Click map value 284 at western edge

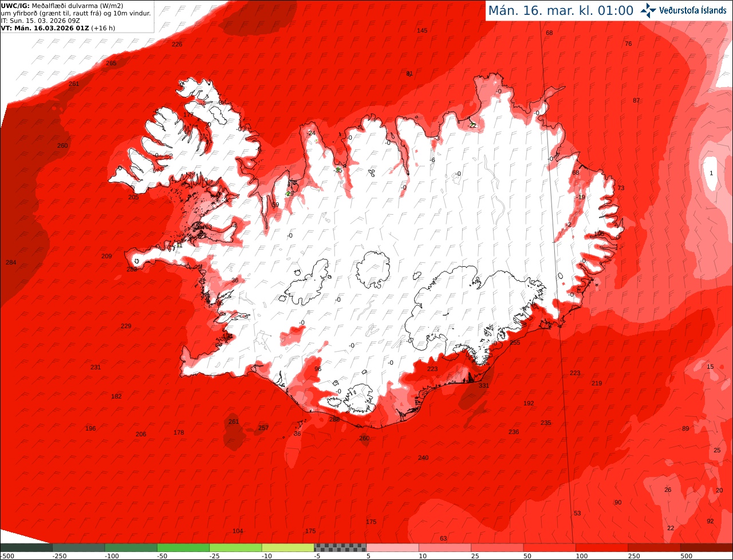(x=11, y=262)
